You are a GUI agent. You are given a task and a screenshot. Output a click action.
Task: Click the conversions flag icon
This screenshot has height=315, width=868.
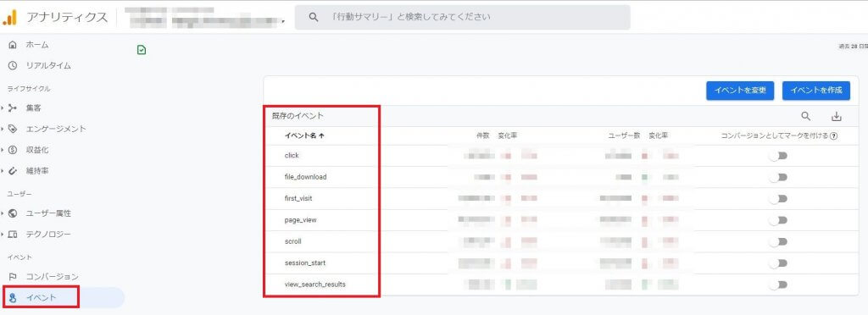[x=13, y=276]
